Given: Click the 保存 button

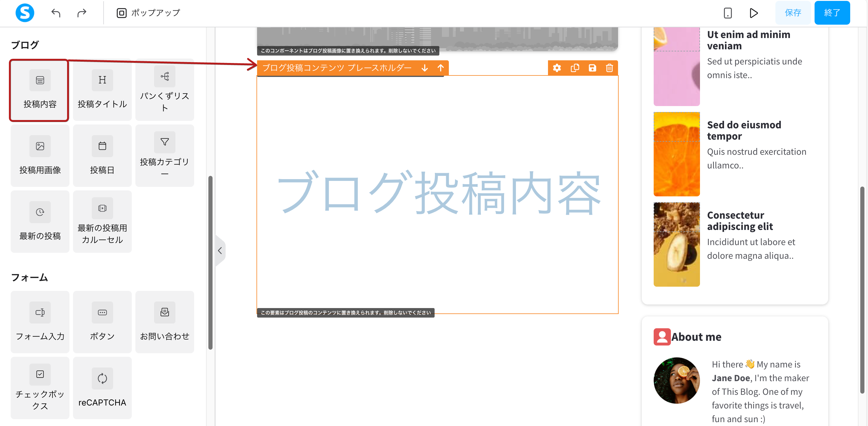Looking at the screenshot, I should [793, 13].
